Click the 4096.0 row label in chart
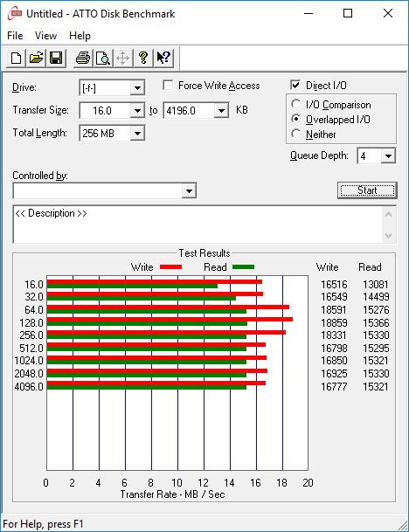The width and height of the screenshot is (409, 532). [x=29, y=386]
